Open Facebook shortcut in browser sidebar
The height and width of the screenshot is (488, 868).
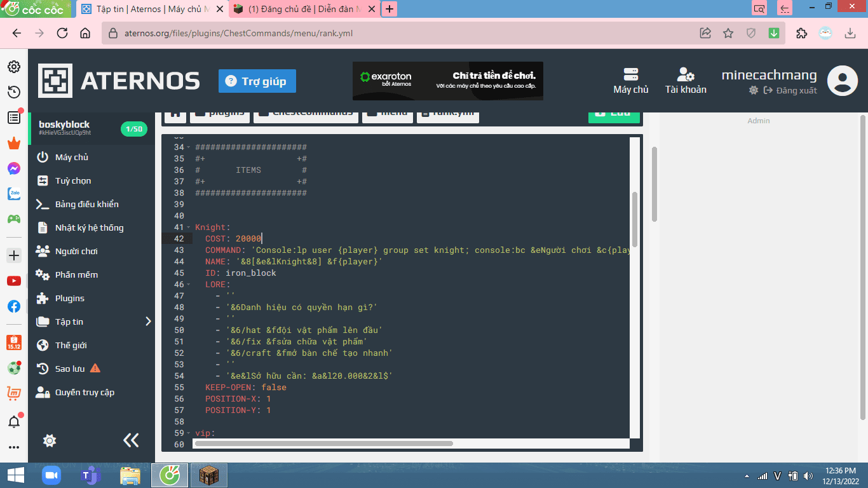[13, 306]
